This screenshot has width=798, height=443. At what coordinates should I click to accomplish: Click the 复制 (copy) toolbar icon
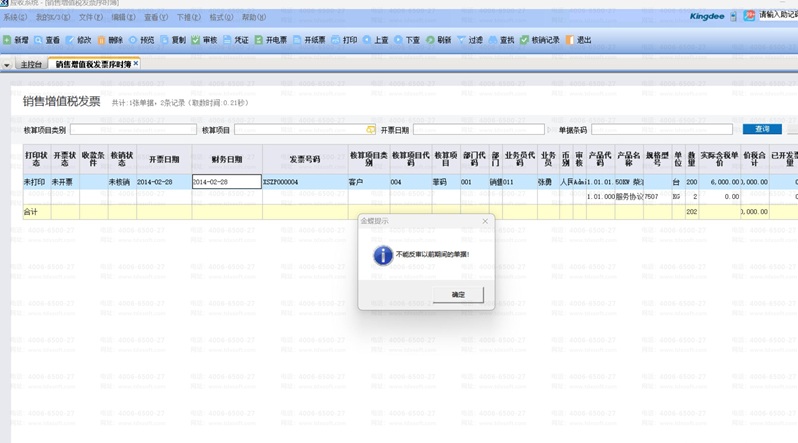tap(164, 40)
